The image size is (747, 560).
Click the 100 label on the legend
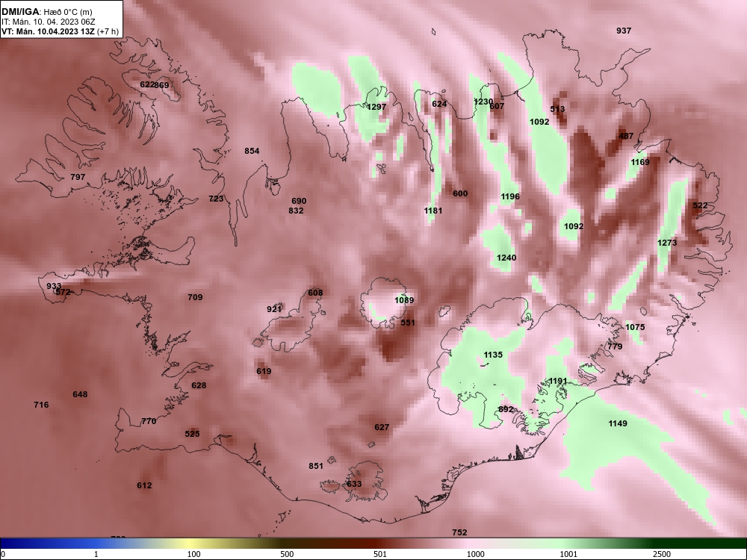pyautogui.click(x=194, y=554)
